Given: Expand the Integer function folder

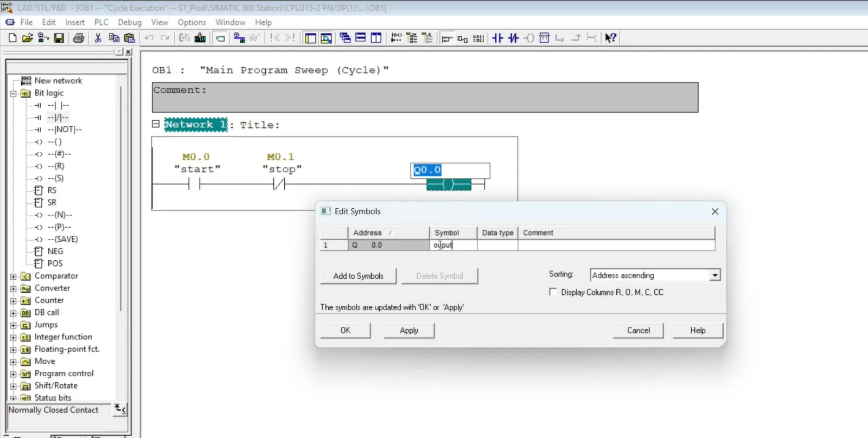Looking at the screenshot, I should pos(14,337).
